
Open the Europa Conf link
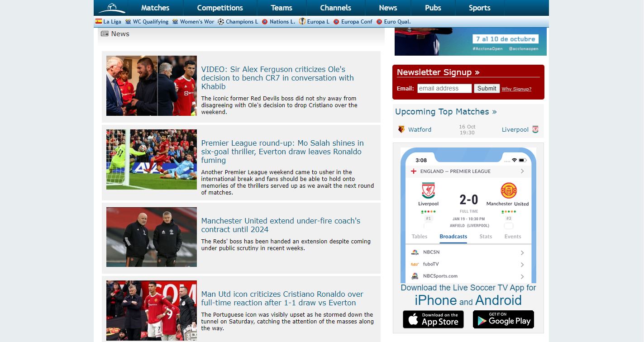[357, 22]
